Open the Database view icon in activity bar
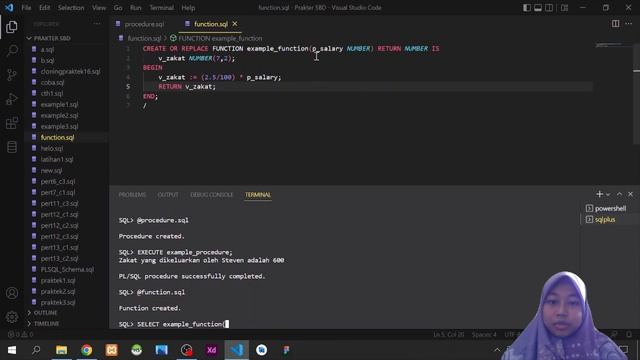The width and height of the screenshot is (640, 360). click(12, 147)
